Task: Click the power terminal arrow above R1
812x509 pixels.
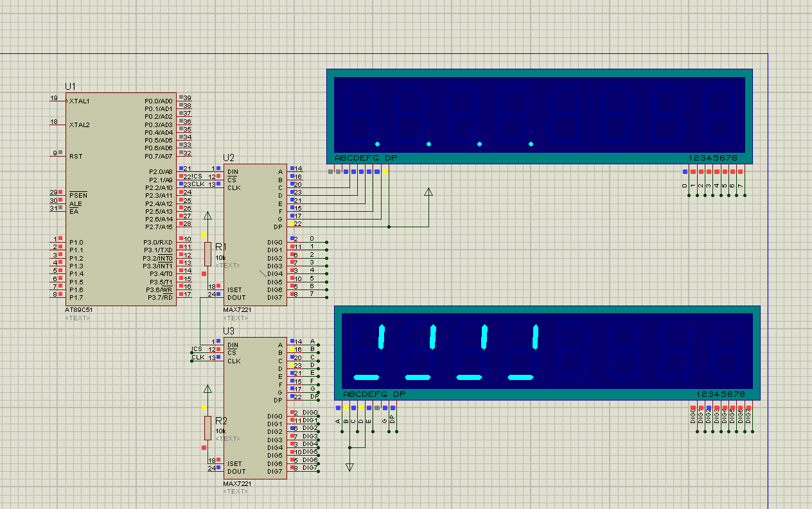Action: [x=207, y=216]
